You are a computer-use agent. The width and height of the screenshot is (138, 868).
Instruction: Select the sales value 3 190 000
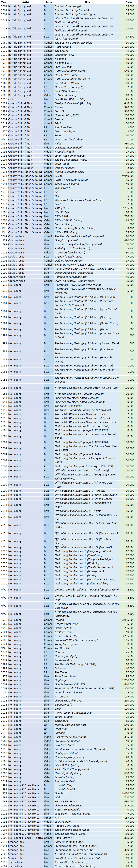128,47
